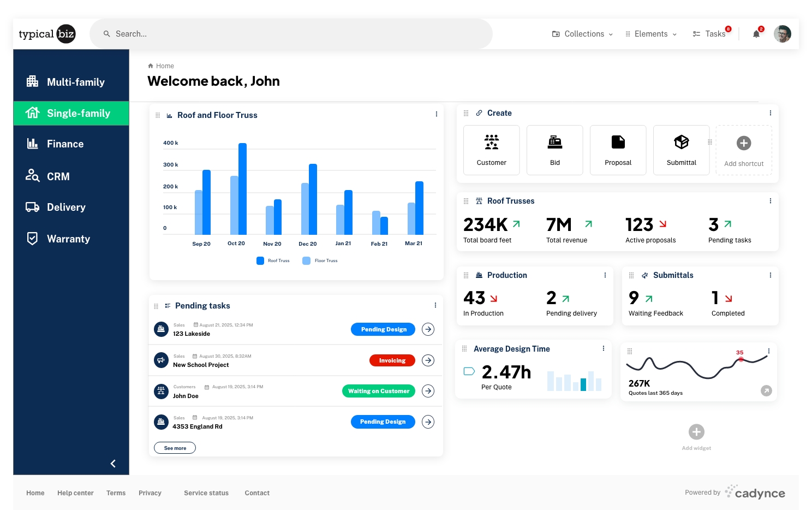
Task: Open the Roof and Floor Truss options menu
Action: [437, 114]
